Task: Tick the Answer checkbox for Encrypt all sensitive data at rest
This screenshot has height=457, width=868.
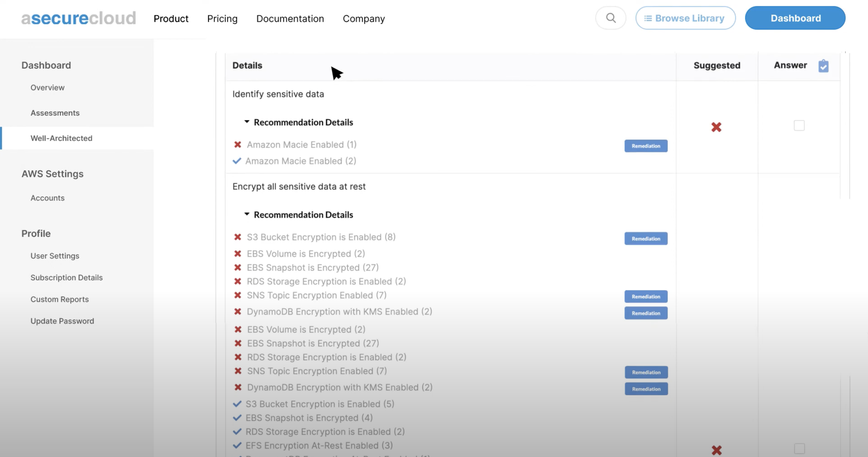Action: pos(799,449)
